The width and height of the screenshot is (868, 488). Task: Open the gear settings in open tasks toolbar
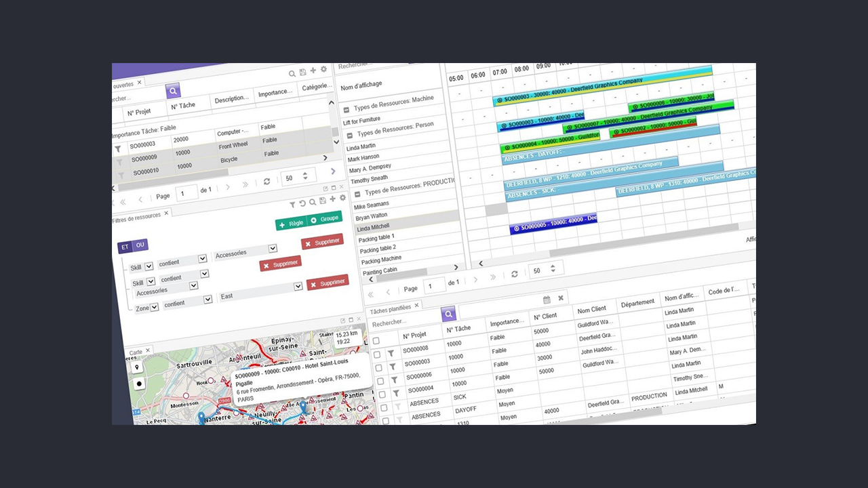click(323, 69)
